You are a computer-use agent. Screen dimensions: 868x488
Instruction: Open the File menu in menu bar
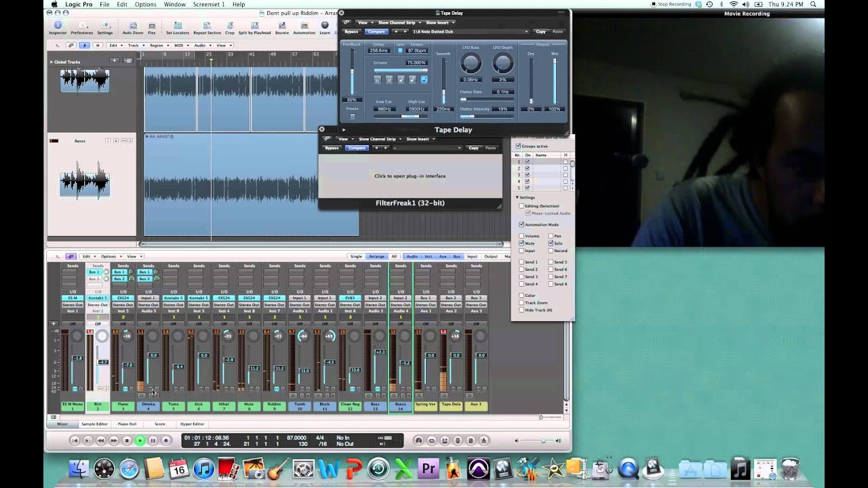pos(104,4)
